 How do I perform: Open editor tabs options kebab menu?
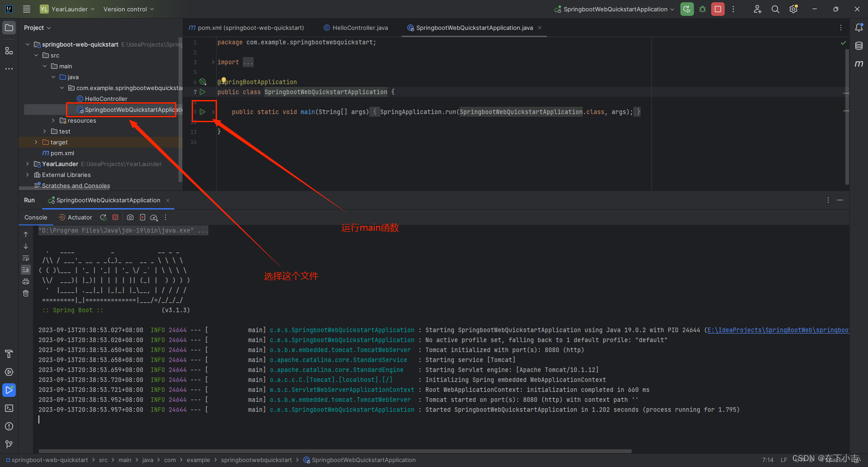point(841,28)
